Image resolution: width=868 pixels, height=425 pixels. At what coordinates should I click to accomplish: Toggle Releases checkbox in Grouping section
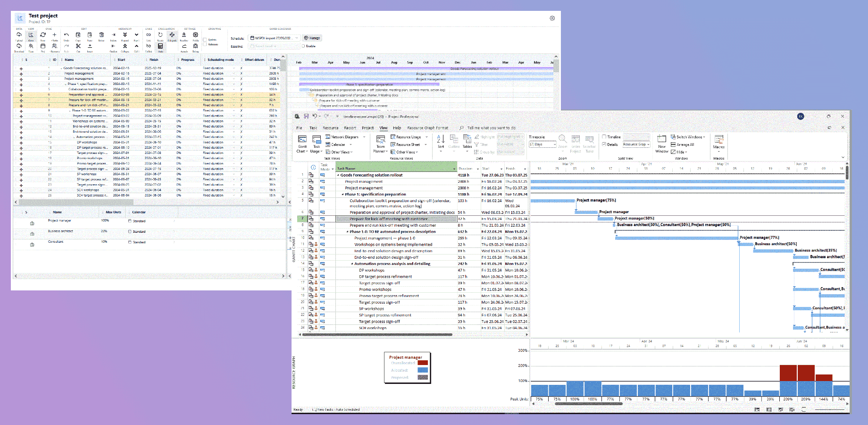[205, 44]
